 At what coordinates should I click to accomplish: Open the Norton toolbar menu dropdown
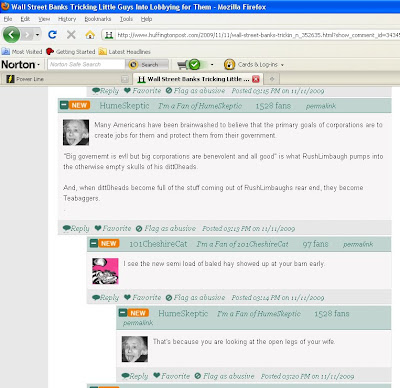(x=21, y=64)
